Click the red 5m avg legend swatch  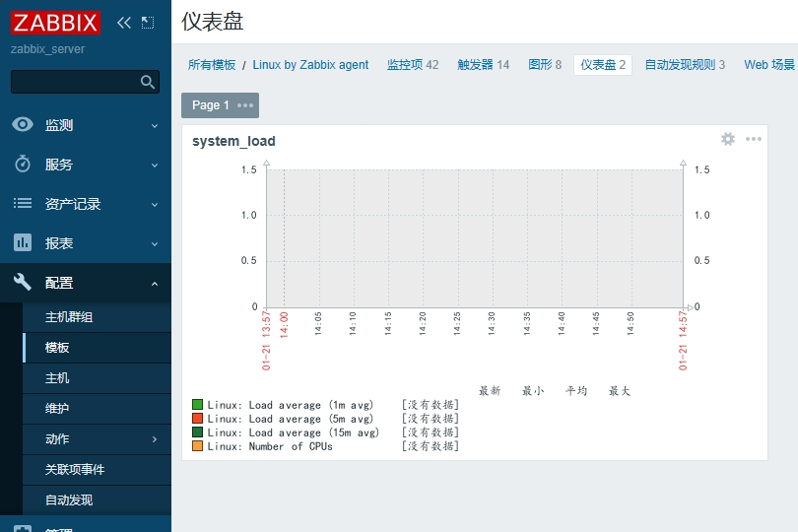(197, 419)
